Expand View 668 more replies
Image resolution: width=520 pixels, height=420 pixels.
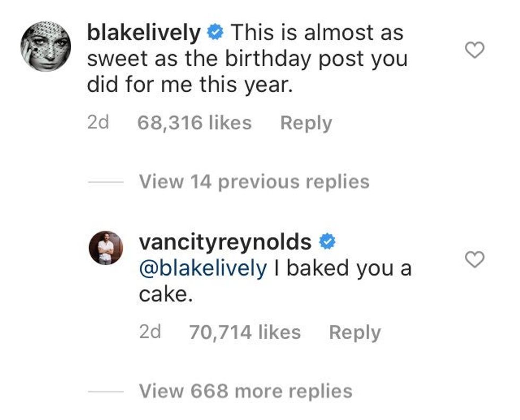click(x=245, y=391)
